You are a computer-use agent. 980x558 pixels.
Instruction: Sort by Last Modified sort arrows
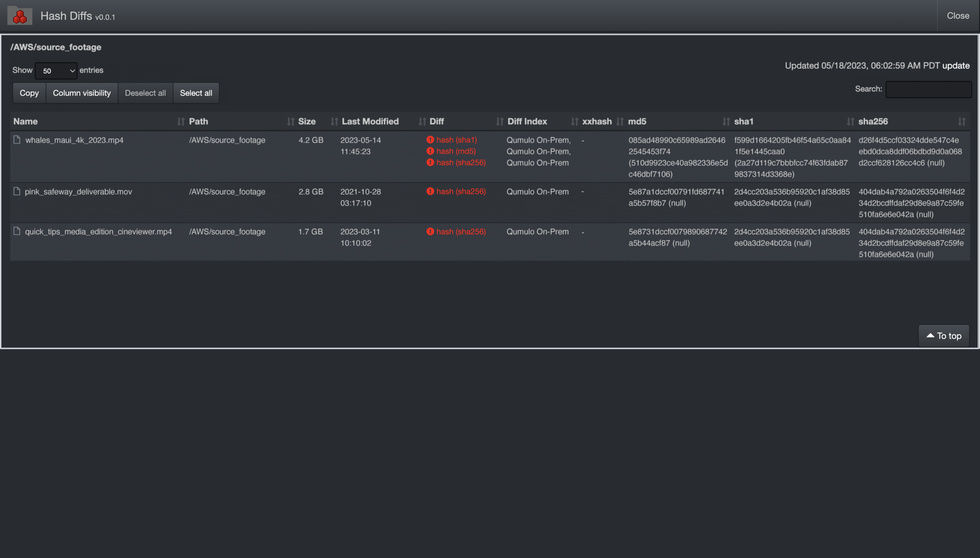[x=422, y=121]
